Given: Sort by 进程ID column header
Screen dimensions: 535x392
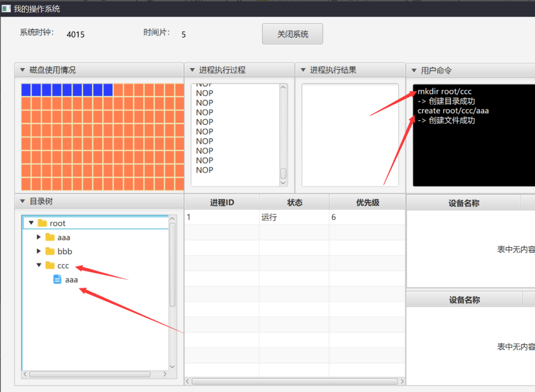Looking at the screenshot, I should point(222,202).
